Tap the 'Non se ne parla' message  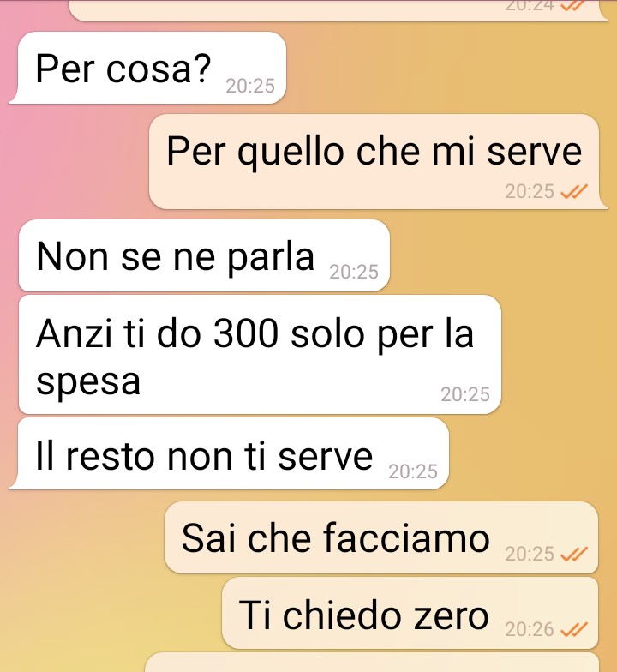[x=204, y=255]
